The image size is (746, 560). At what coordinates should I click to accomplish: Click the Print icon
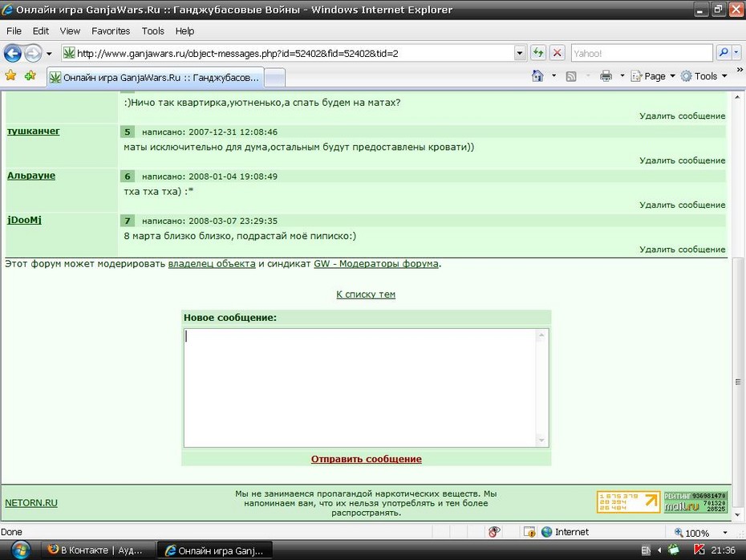click(606, 76)
